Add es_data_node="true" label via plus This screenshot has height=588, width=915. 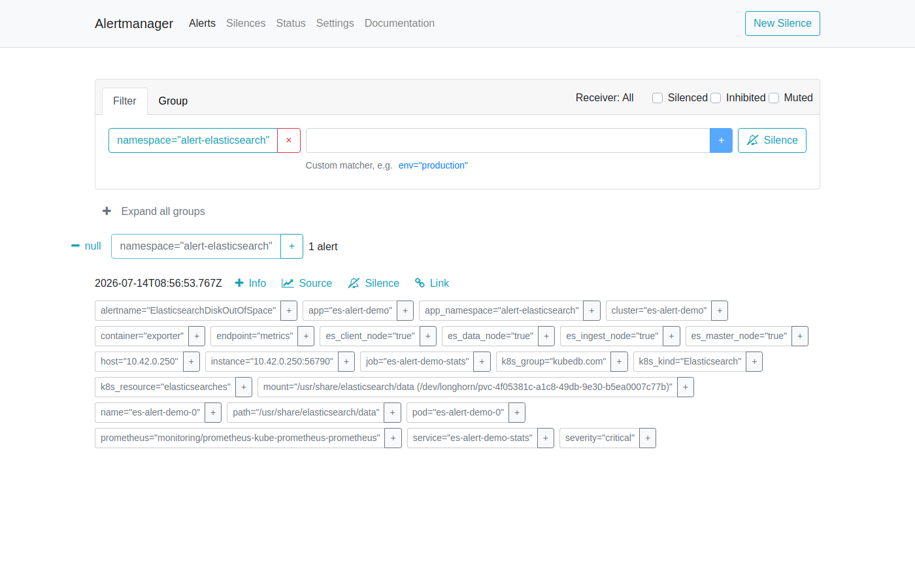pos(546,336)
